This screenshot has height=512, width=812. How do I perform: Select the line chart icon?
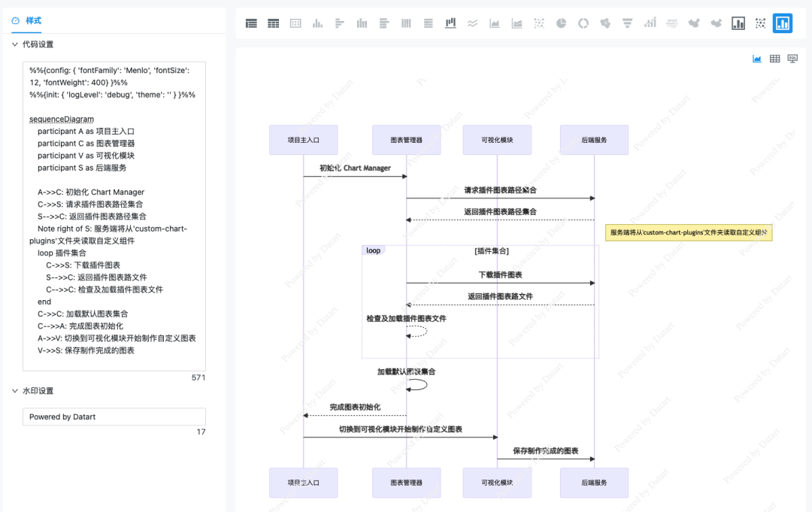click(472, 23)
